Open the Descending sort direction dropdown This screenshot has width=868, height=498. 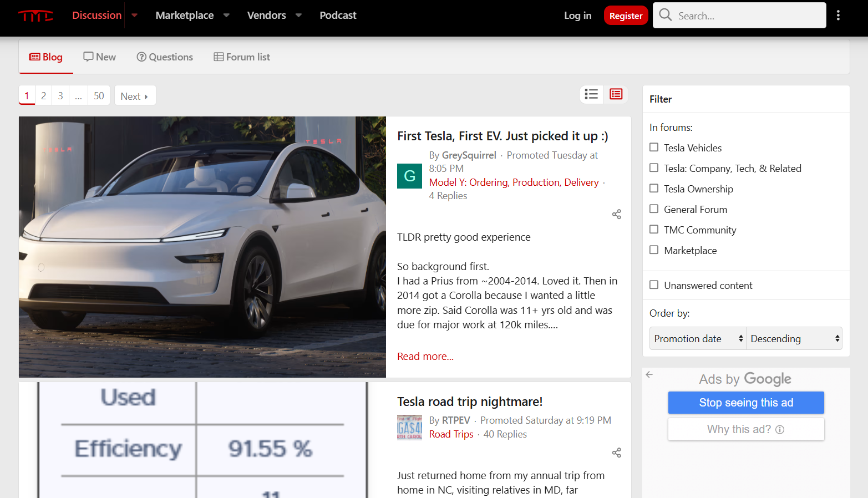pyautogui.click(x=794, y=338)
